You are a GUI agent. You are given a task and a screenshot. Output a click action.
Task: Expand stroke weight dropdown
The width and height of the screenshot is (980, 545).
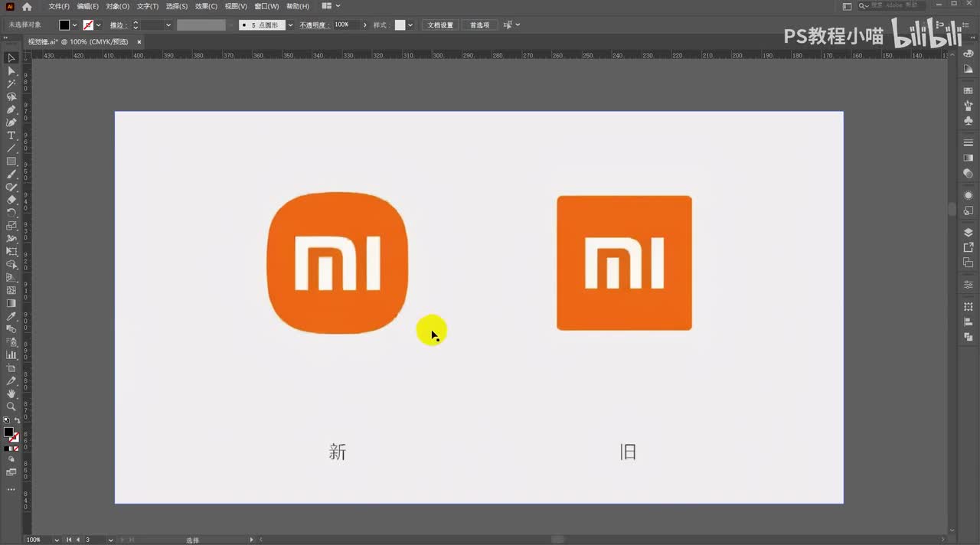(x=168, y=25)
